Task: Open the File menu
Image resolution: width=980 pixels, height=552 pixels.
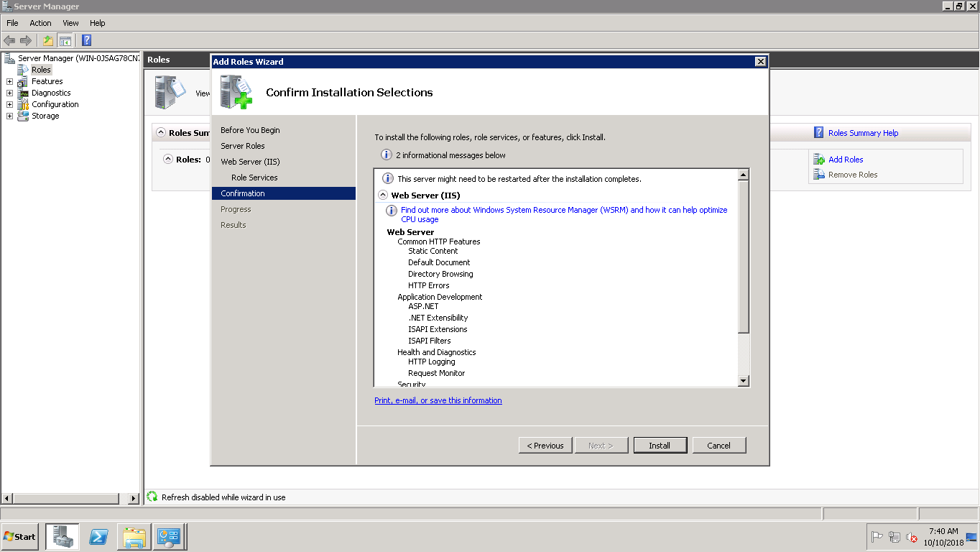Action: click(x=12, y=23)
